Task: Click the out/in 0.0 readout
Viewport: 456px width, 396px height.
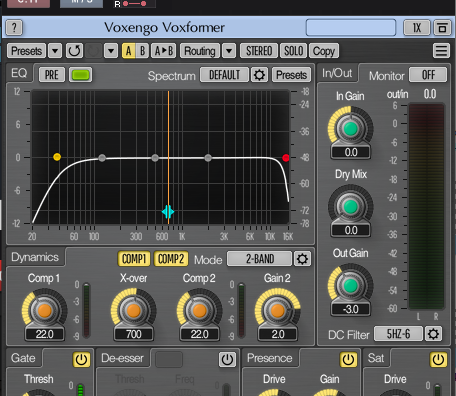Action: [x=430, y=94]
